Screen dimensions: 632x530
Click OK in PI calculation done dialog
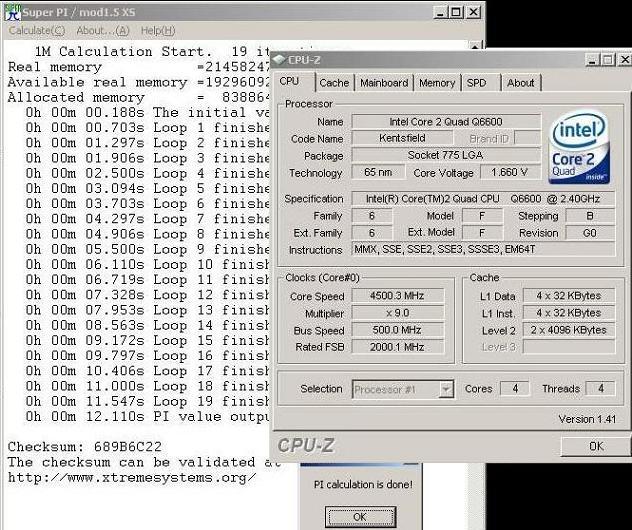360,517
